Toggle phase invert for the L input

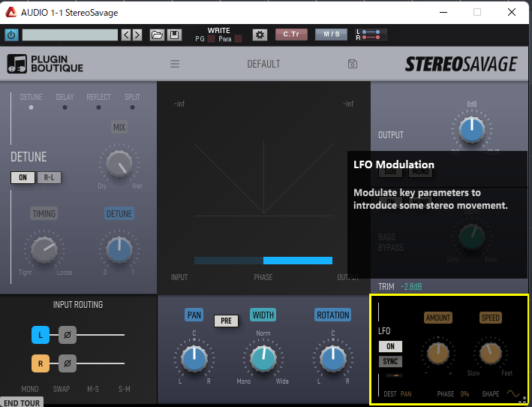coord(68,335)
